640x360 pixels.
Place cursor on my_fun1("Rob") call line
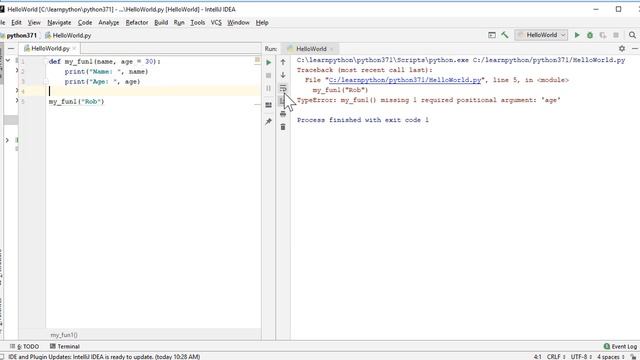pos(76,102)
